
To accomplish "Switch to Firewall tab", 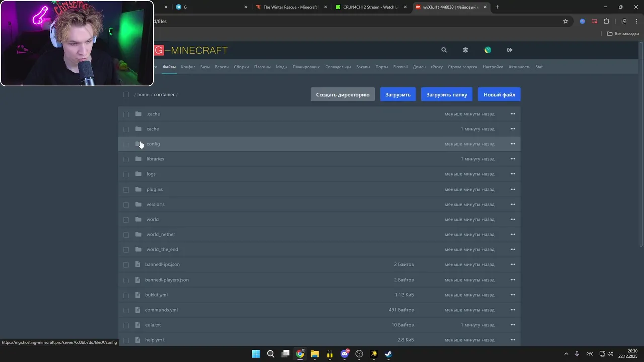I will pos(400,67).
